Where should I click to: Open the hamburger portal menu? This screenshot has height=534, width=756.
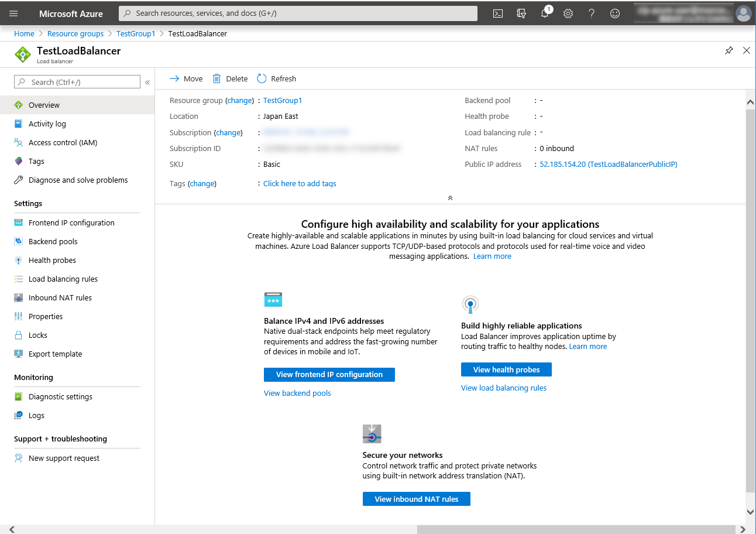[x=13, y=13]
